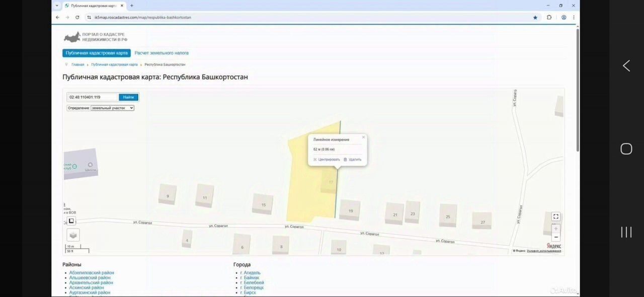Open Альшеевский район link

point(90,278)
